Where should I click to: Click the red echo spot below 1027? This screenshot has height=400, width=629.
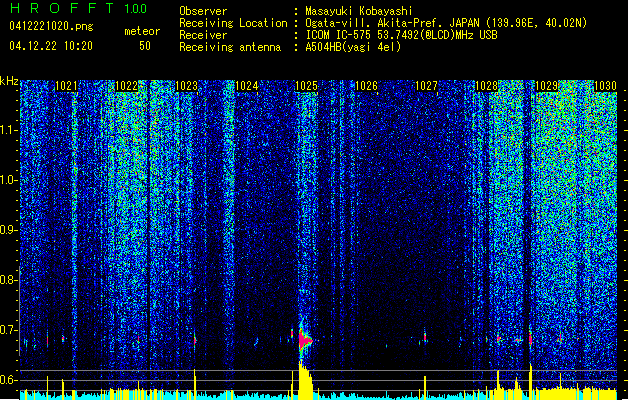pos(425,336)
